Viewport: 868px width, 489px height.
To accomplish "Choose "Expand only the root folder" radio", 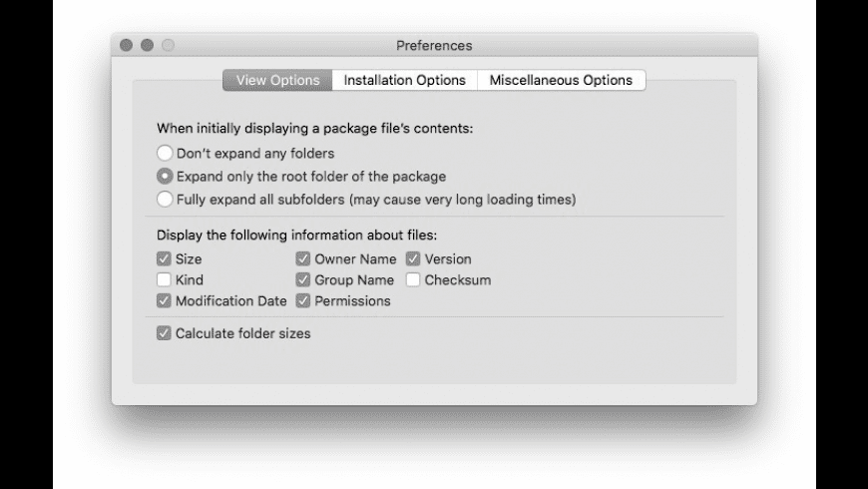I will pos(165,177).
